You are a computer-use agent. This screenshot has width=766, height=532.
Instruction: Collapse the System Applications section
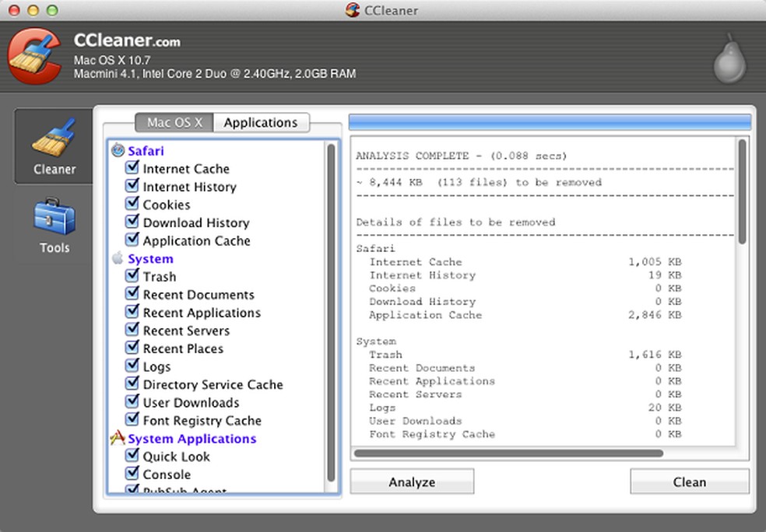click(191, 438)
